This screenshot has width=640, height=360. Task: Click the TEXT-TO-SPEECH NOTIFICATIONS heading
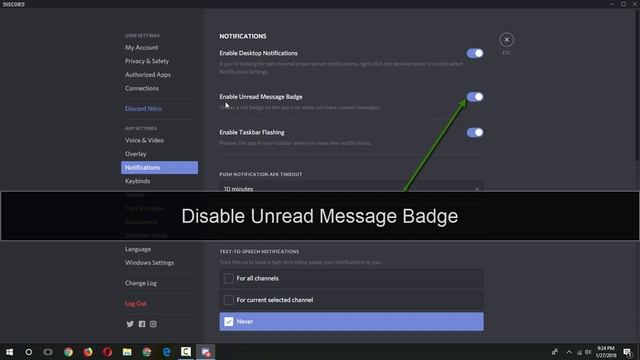pyautogui.click(x=259, y=251)
